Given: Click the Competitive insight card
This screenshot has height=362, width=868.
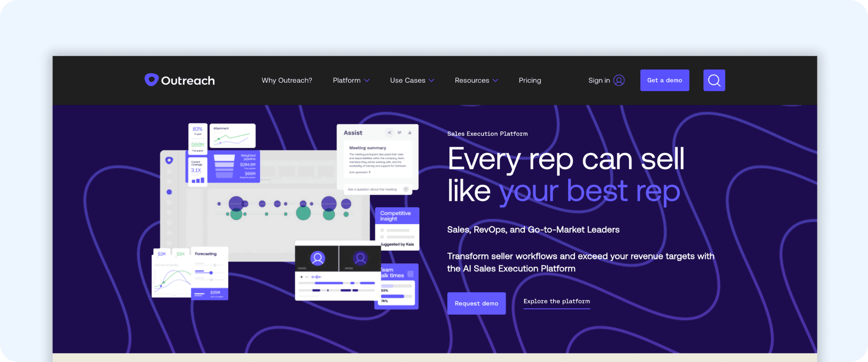Looking at the screenshot, I should pyautogui.click(x=397, y=229).
